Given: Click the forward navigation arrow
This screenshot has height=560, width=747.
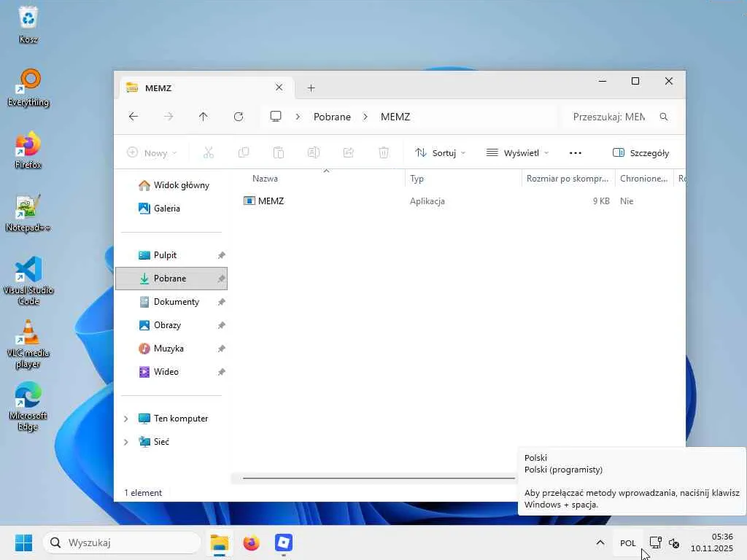Looking at the screenshot, I should click(x=169, y=117).
